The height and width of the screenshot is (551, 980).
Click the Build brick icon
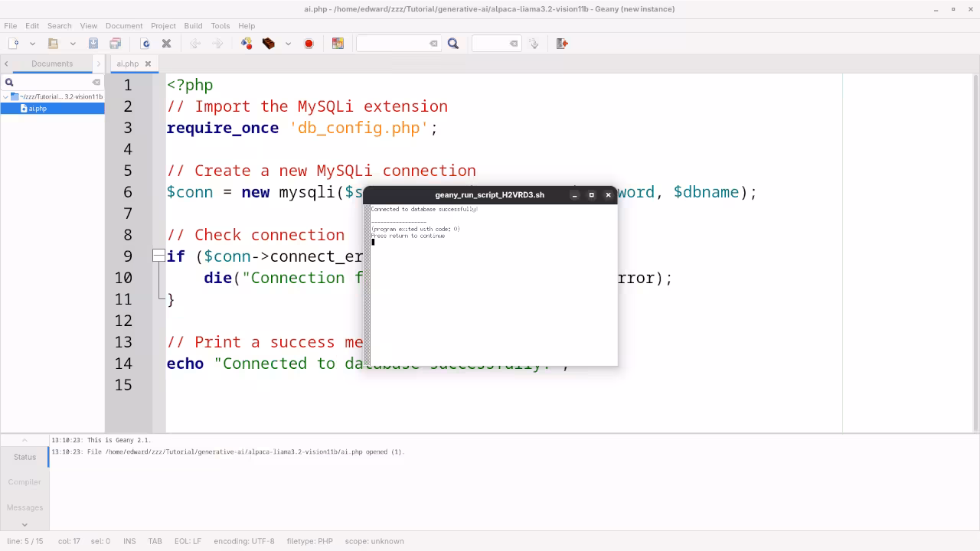pos(269,44)
